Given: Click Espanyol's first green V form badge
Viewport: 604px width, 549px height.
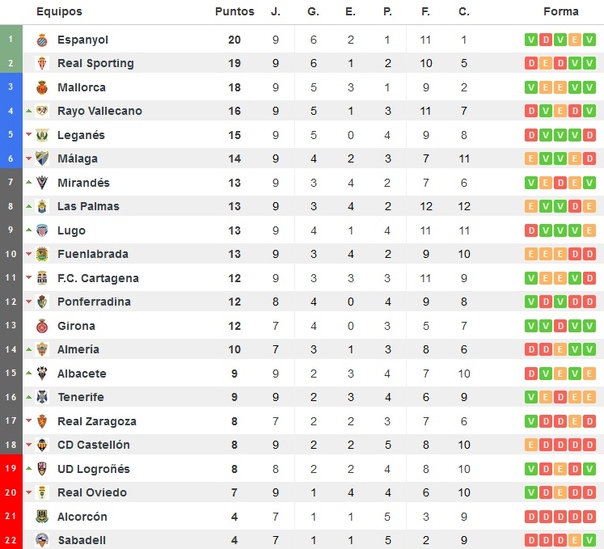Looking at the screenshot, I should tap(531, 40).
